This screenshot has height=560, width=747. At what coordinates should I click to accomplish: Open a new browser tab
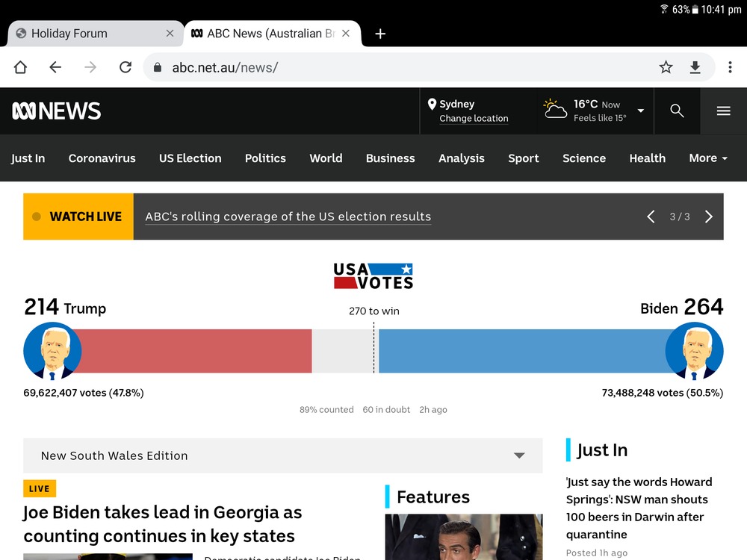pyautogui.click(x=380, y=34)
